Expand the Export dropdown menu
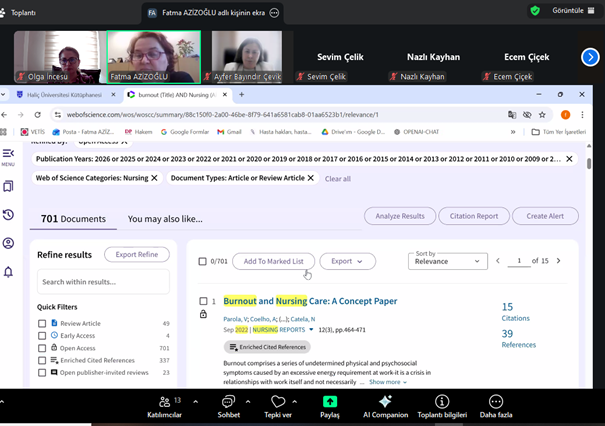605x426 pixels. 347,261
